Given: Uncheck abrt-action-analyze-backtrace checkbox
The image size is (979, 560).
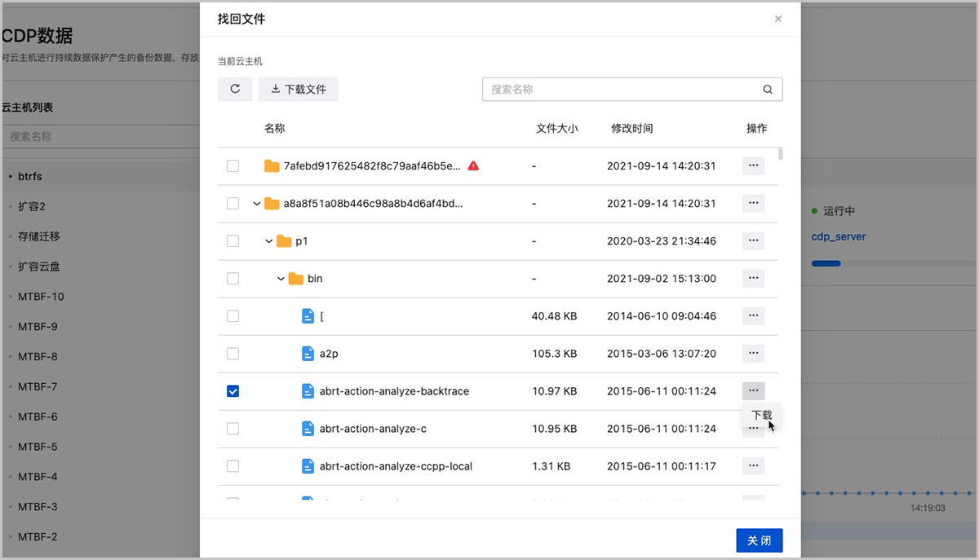Looking at the screenshot, I should tap(233, 391).
